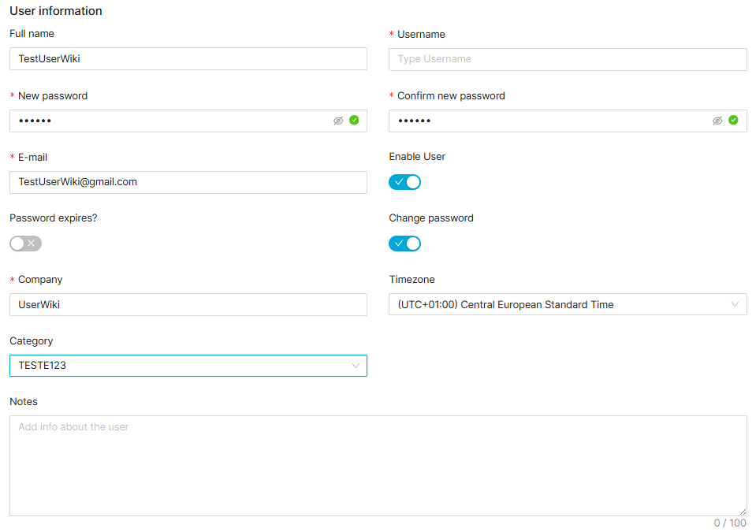
Task: Grab the Notes textarea resize handle
Action: click(742, 511)
